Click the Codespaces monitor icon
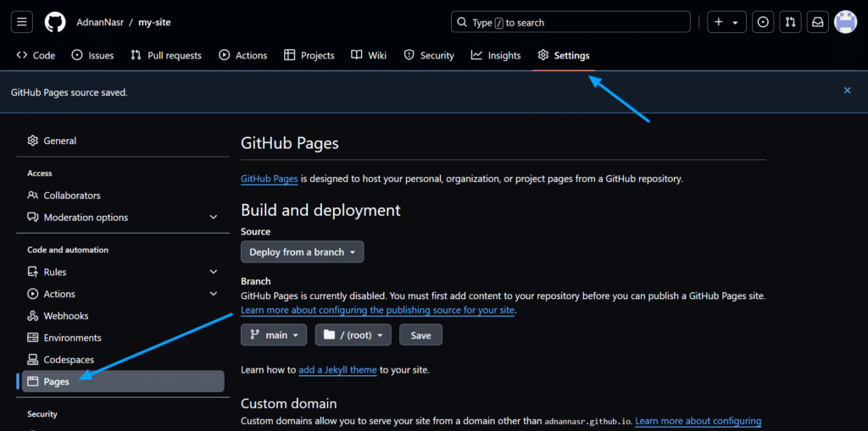The width and height of the screenshot is (868, 431). pyautogui.click(x=33, y=360)
